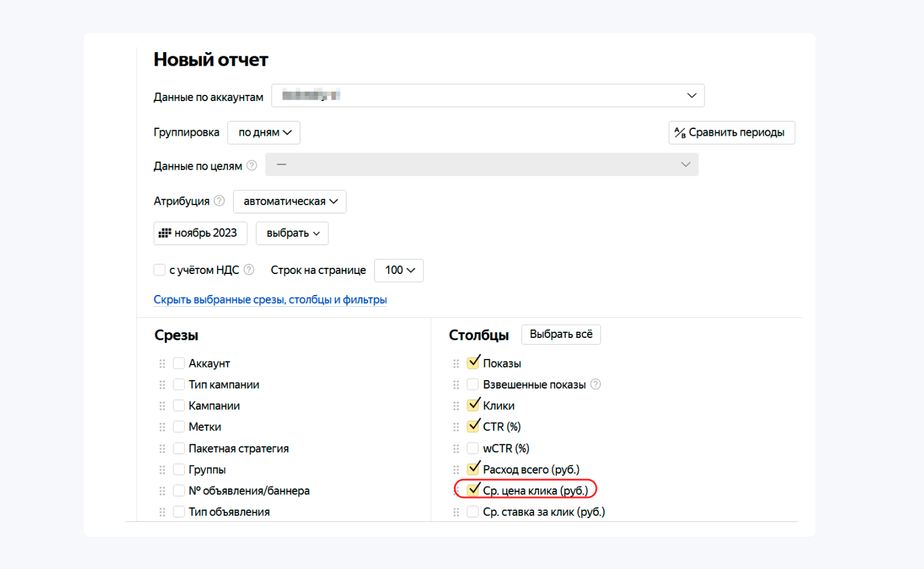Click drag handle icon for Метки row

162,427
